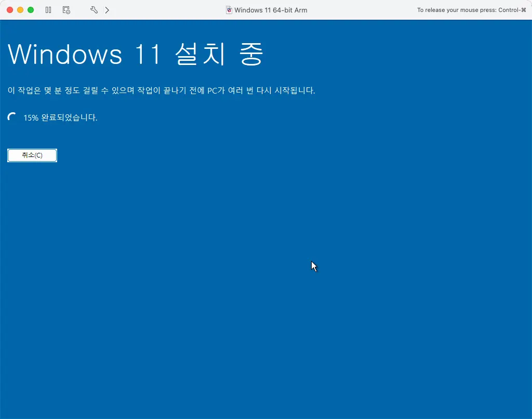Click the 'Windows 11 설치 중' heading

136,54
